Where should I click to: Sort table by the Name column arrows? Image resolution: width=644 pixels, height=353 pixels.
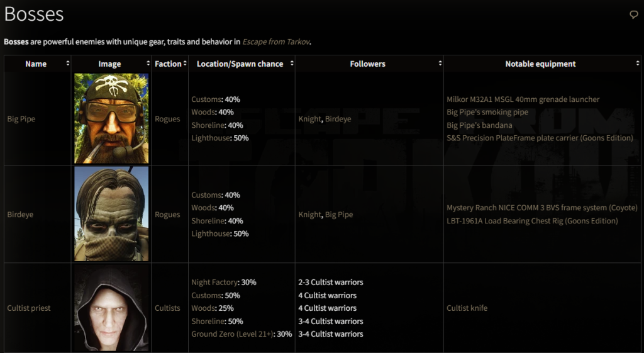[67, 64]
